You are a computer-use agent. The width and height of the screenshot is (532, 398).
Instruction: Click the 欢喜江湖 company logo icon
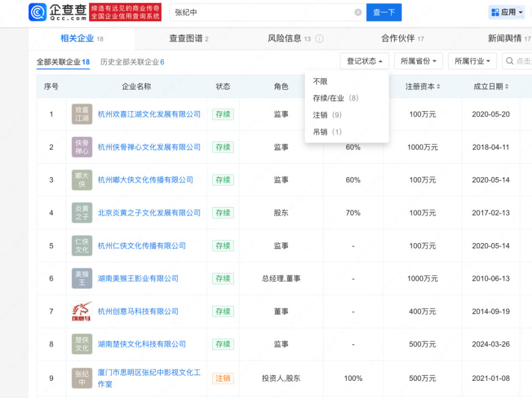81,114
